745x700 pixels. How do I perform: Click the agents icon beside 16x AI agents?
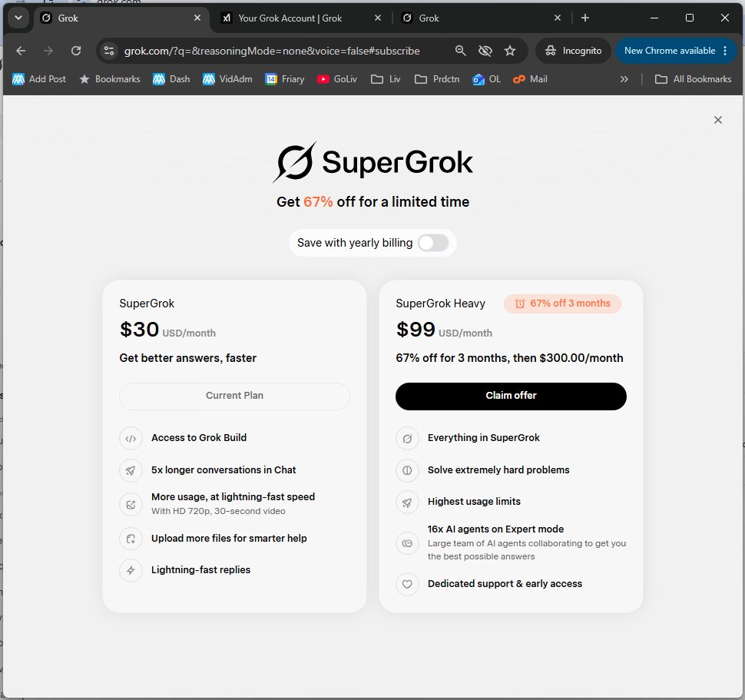click(x=407, y=542)
